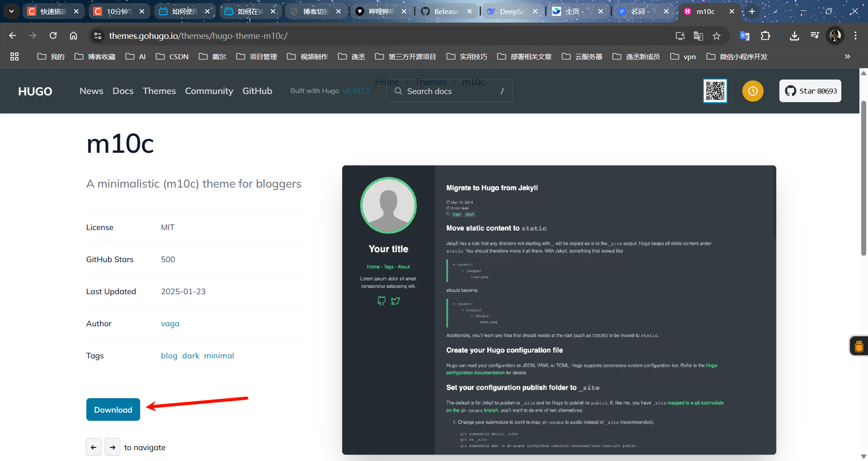
Task: Switch to the DeepSeek tab
Action: coord(512,11)
